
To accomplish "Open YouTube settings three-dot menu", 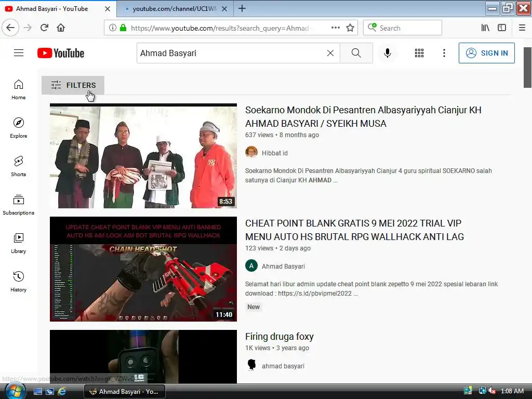I will tap(444, 53).
